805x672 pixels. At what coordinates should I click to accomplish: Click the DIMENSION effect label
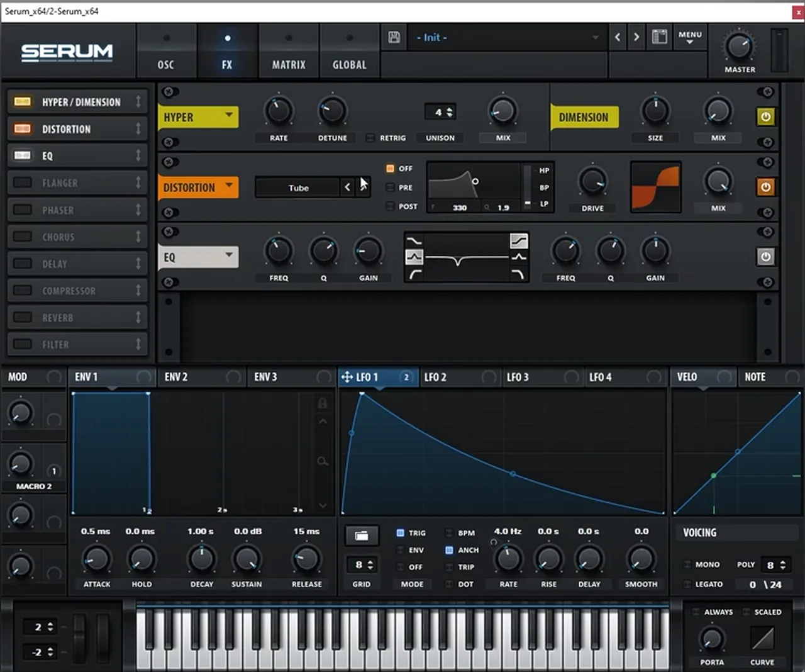click(x=584, y=117)
